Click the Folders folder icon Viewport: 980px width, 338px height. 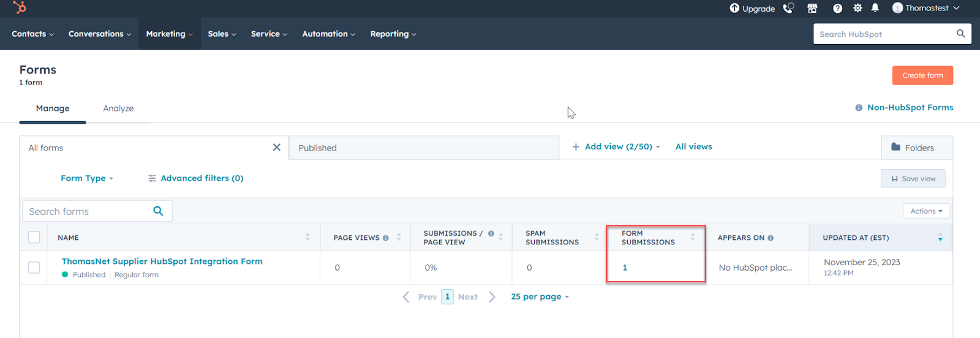click(x=896, y=147)
